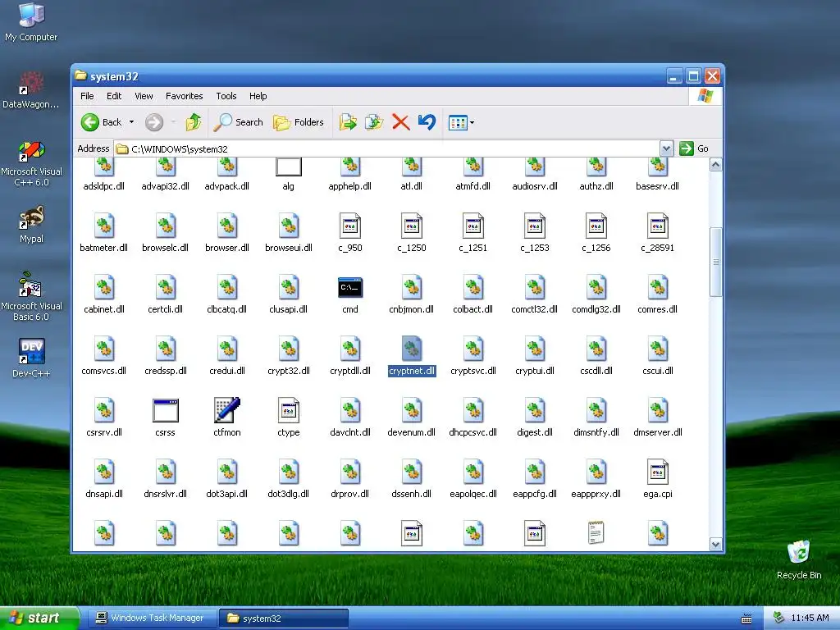Select the digest.dll file icon
The height and width of the screenshot is (630, 840).
pos(534,410)
